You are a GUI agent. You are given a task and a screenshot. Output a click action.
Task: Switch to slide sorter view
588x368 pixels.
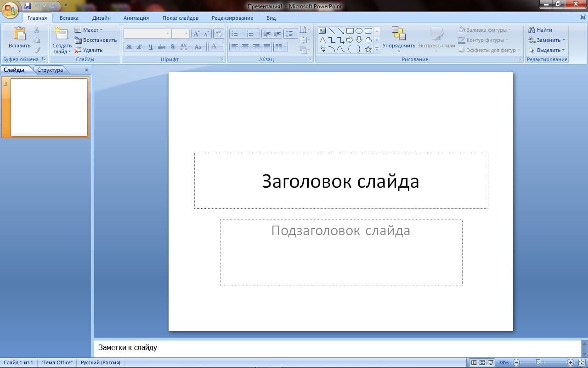[482, 362]
